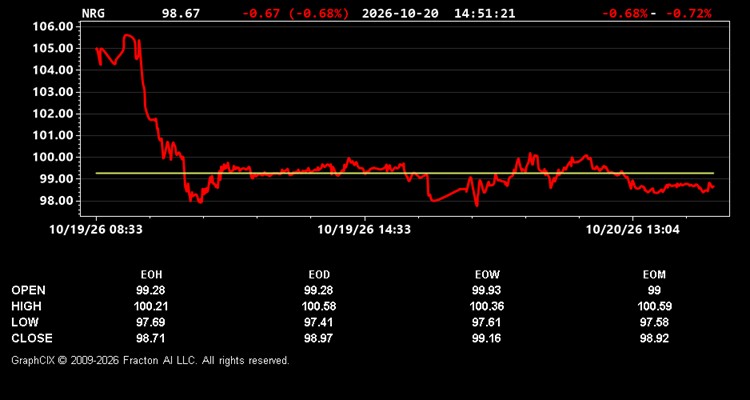The image size is (750, 400).
Task: Click the GraphCIX copyright notice
Action: coord(150,360)
